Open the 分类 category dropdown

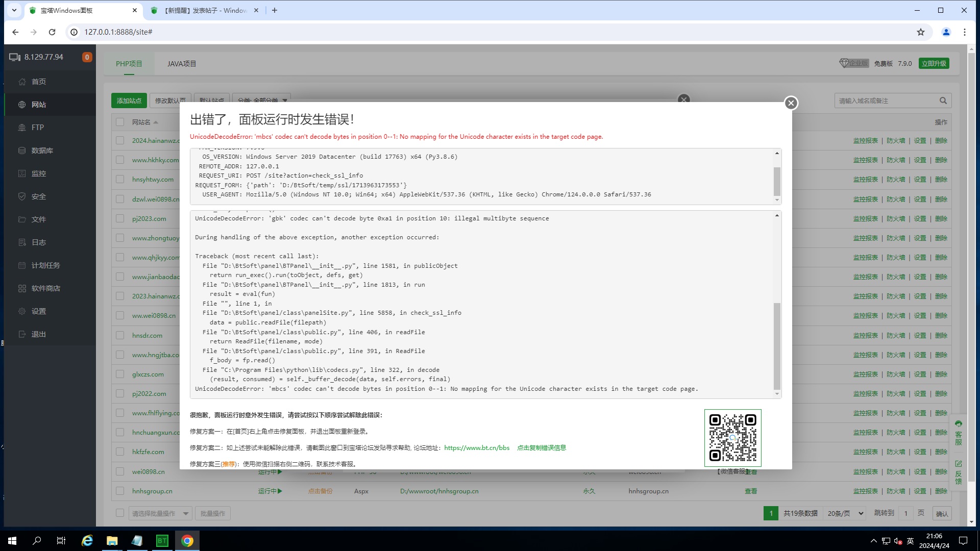(261, 100)
